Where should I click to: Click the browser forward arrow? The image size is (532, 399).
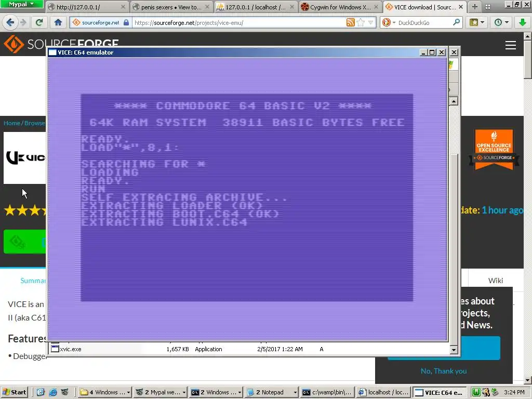pyautogui.click(x=23, y=23)
